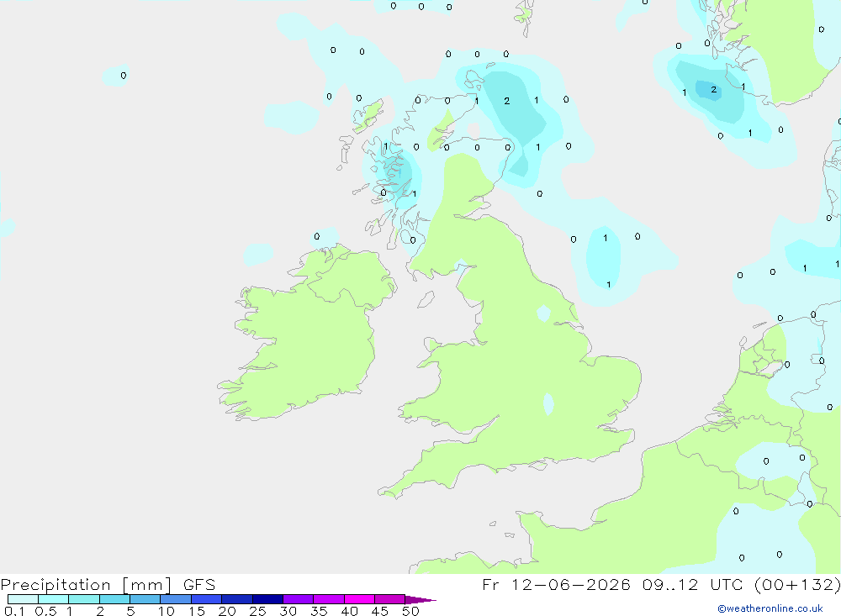Click the 50 label on the legend scale
The image size is (841, 616).
tap(410, 611)
